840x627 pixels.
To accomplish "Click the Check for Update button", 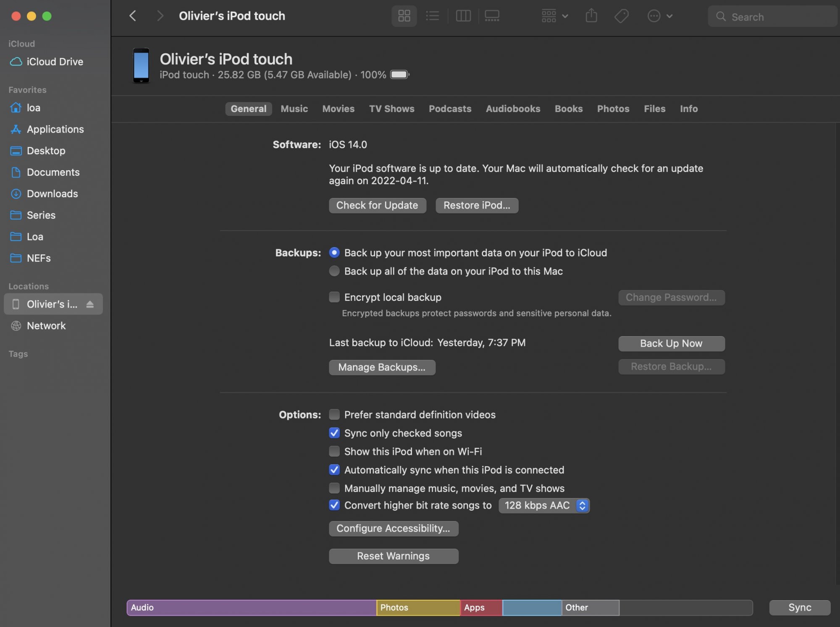I will (377, 206).
